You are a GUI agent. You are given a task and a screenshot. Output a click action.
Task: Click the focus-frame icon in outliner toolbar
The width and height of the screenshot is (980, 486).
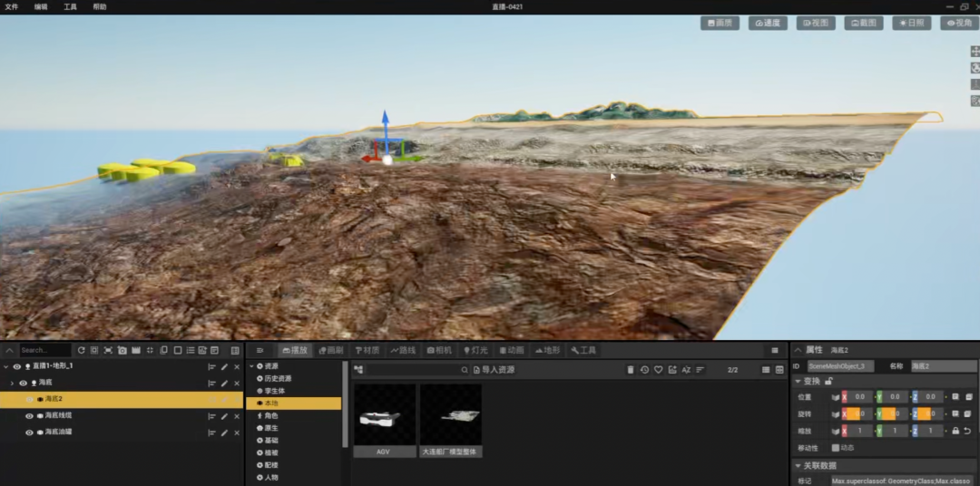tap(108, 350)
